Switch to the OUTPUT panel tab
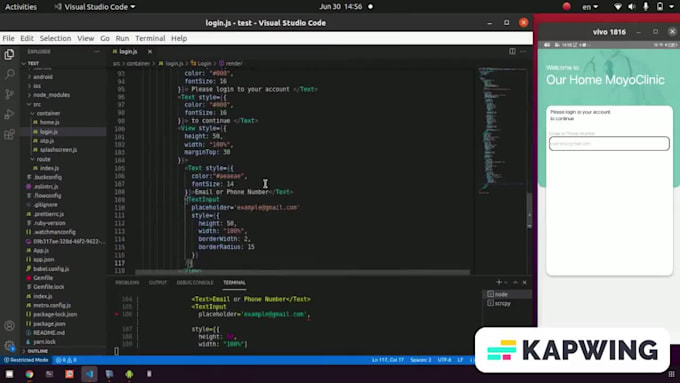Viewport: 680px width, 383px height. click(158, 283)
